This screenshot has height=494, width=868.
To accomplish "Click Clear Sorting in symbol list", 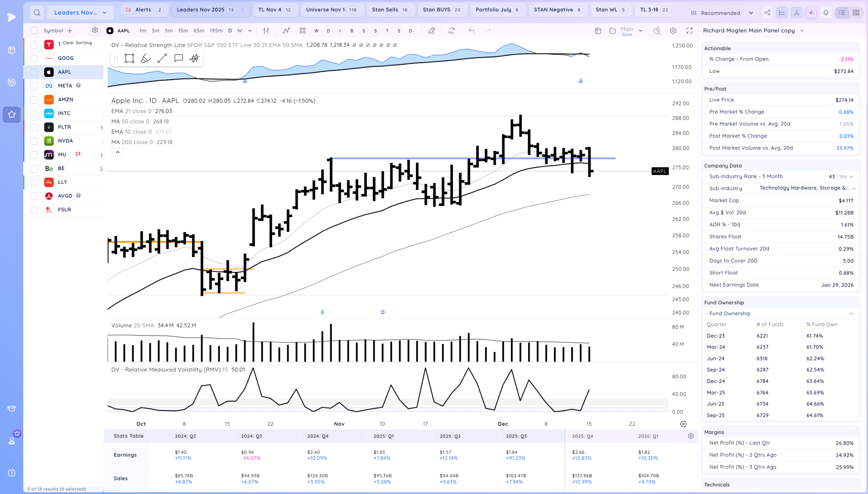I will [x=77, y=43].
